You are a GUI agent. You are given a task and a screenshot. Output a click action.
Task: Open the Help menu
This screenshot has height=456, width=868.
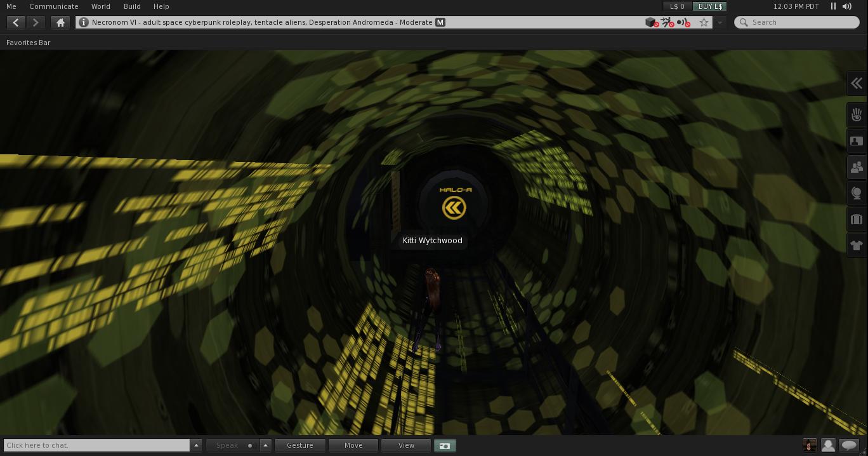coord(161,6)
